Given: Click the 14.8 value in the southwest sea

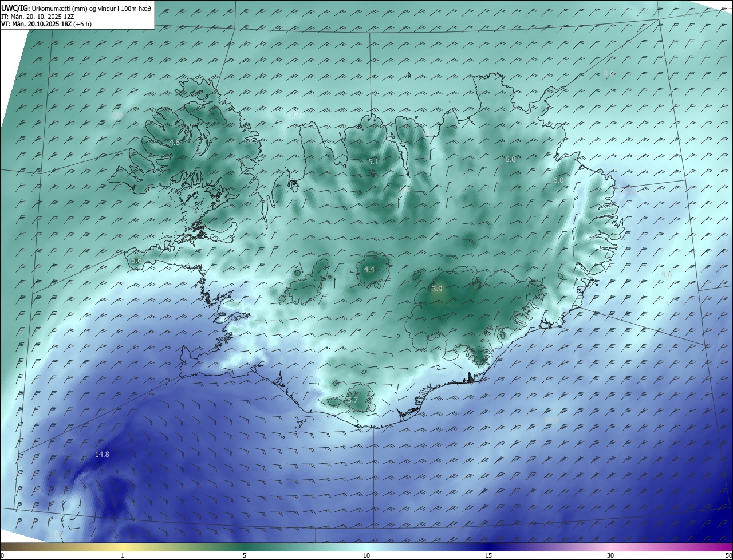Looking at the screenshot, I should tap(102, 454).
